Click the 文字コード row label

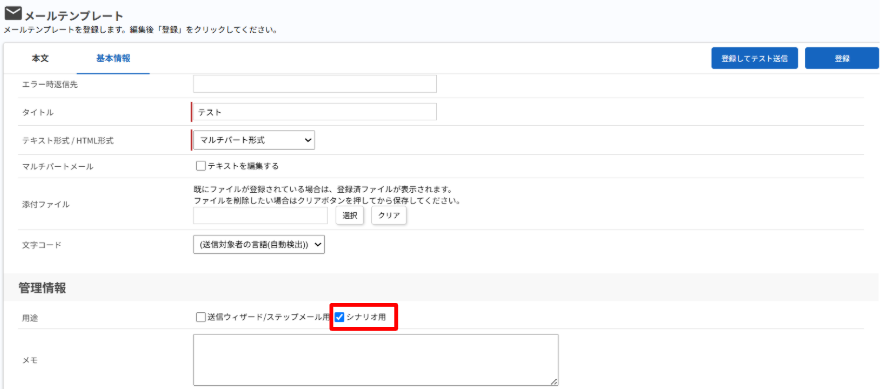(x=42, y=246)
